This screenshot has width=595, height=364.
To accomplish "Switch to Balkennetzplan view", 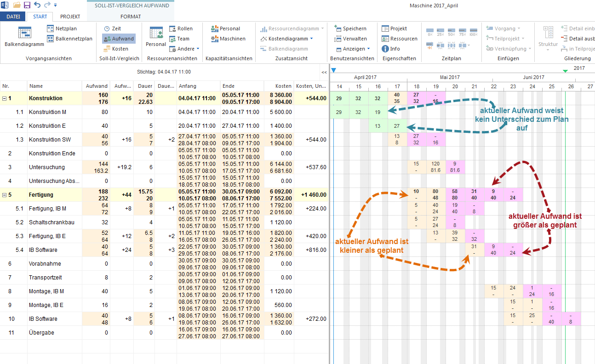I will [x=69, y=39].
